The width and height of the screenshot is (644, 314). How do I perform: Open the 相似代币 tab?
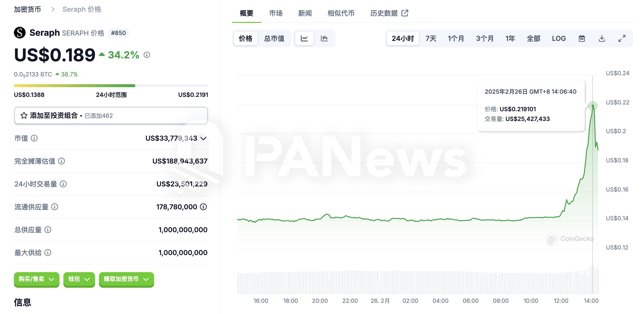pyautogui.click(x=341, y=13)
